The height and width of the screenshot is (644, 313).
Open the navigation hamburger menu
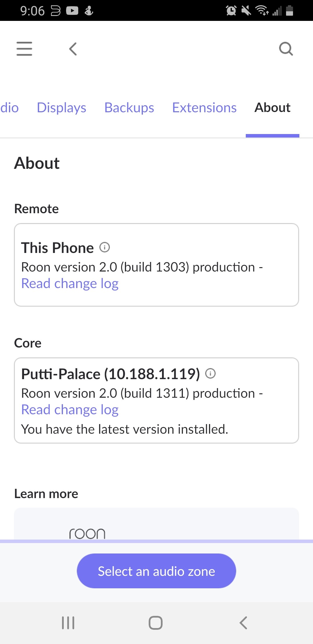[x=24, y=49]
